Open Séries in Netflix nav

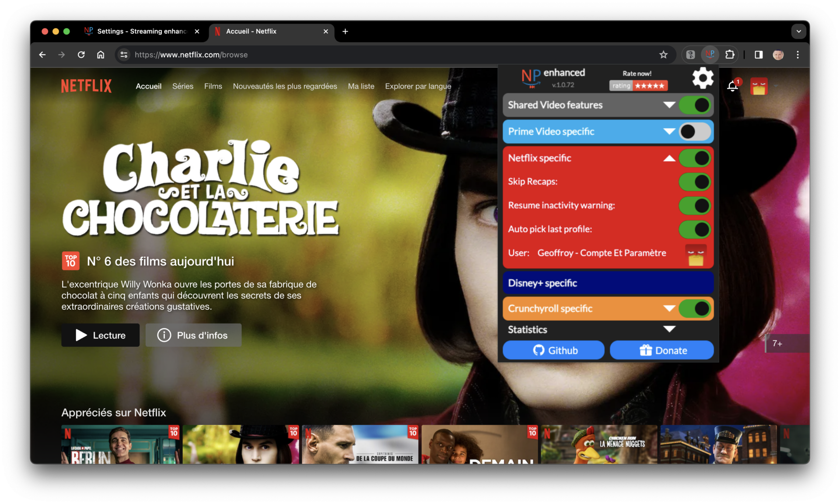pyautogui.click(x=182, y=86)
